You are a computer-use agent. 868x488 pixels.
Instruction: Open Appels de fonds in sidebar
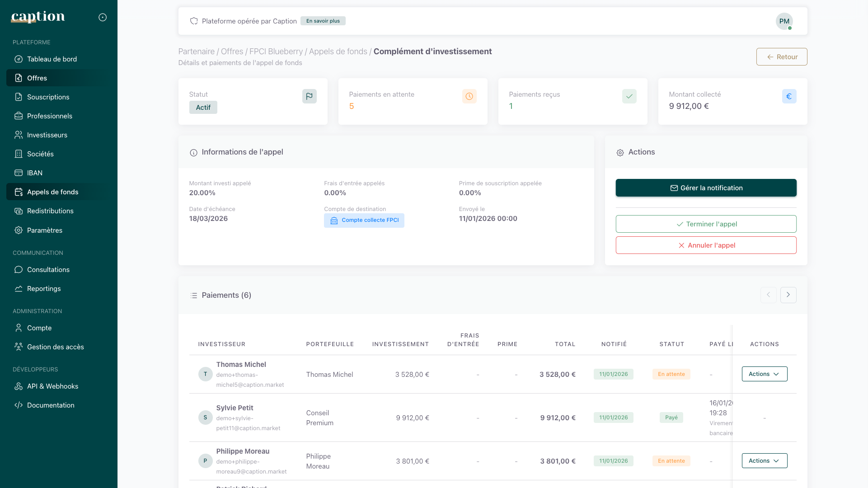click(52, 192)
